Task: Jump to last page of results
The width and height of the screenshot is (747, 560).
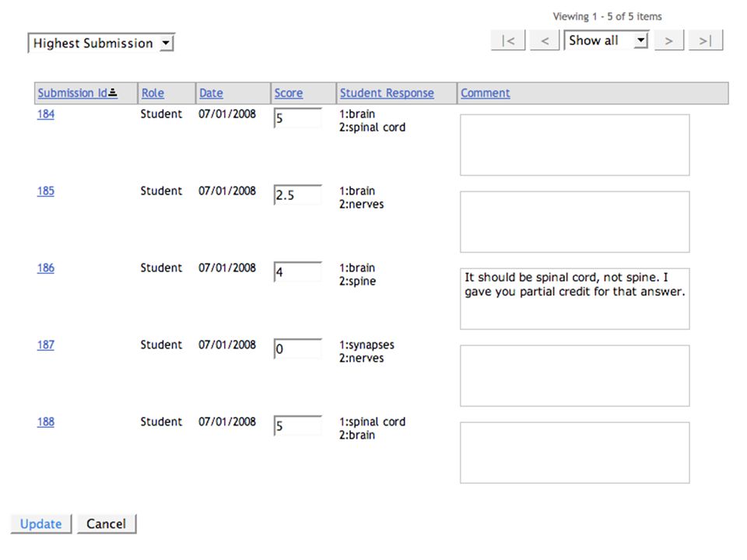Action: (x=706, y=40)
